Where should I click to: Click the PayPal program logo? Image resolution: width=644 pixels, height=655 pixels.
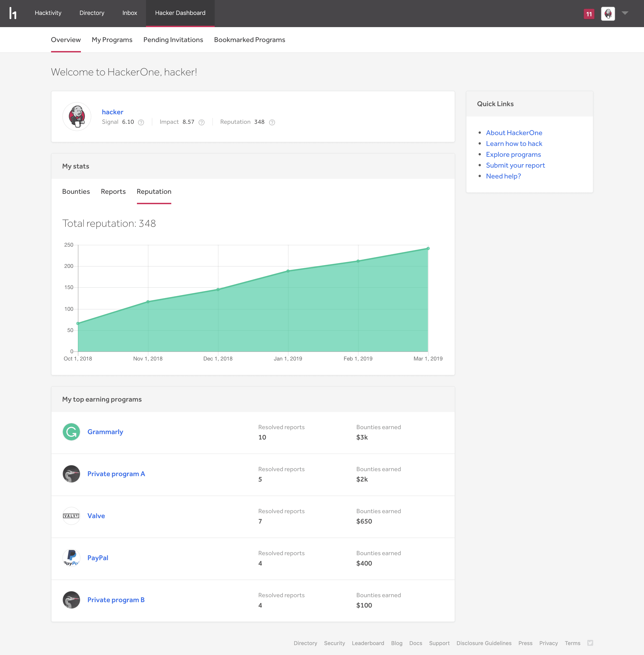pyautogui.click(x=71, y=558)
